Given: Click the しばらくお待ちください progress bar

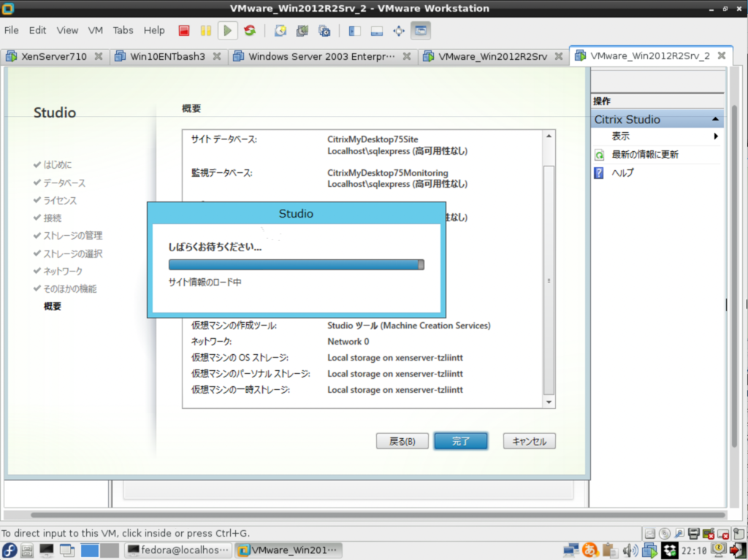Looking at the screenshot, I should [x=297, y=265].
